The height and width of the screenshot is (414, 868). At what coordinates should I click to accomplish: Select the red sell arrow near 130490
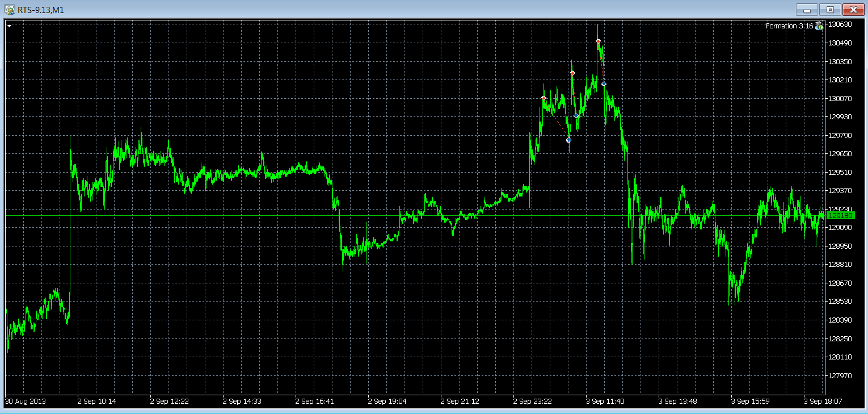point(599,41)
